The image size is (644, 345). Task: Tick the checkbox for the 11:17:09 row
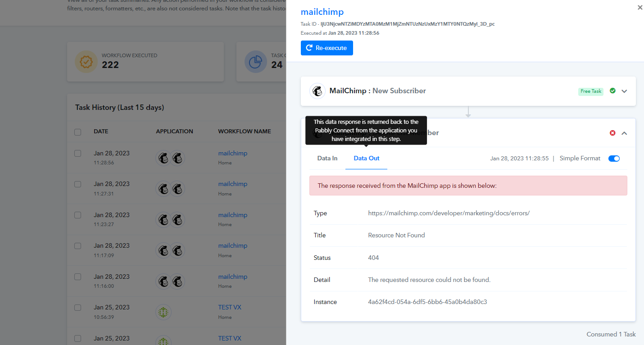78,245
